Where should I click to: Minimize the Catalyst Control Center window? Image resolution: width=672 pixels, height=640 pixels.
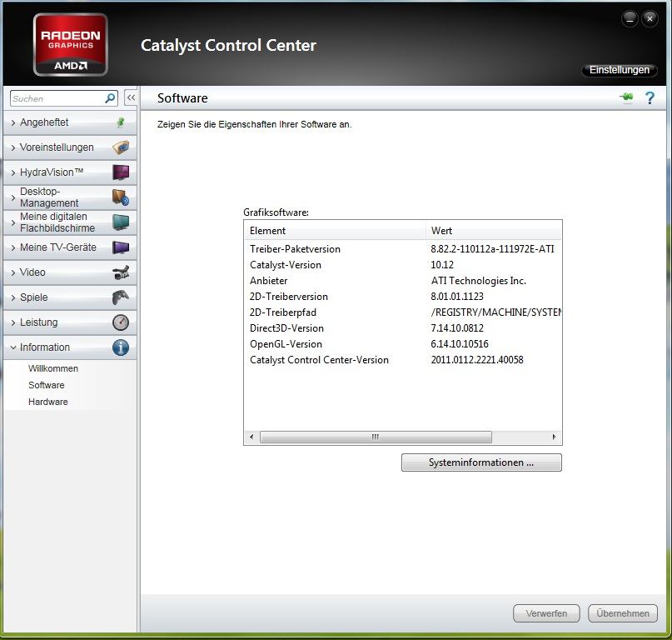tap(630, 19)
